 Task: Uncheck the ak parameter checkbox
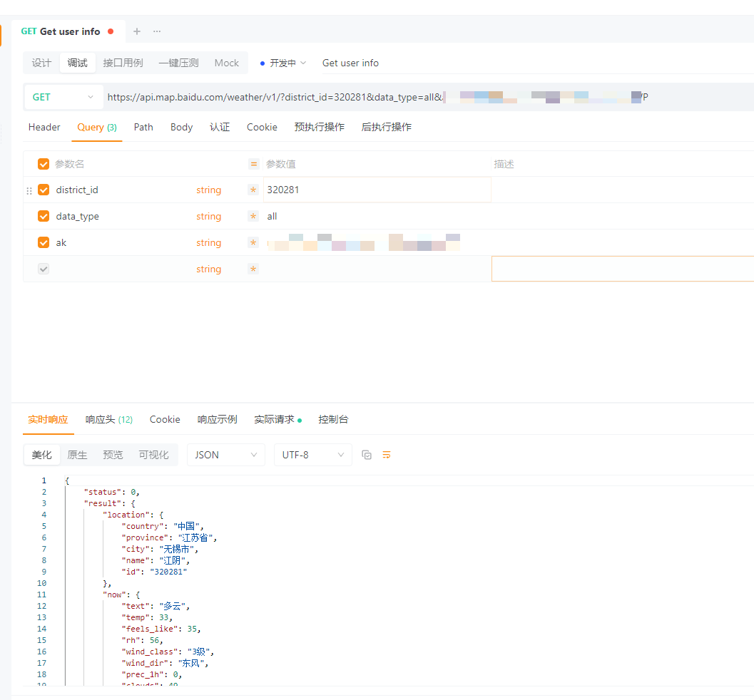(x=44, y=242)
